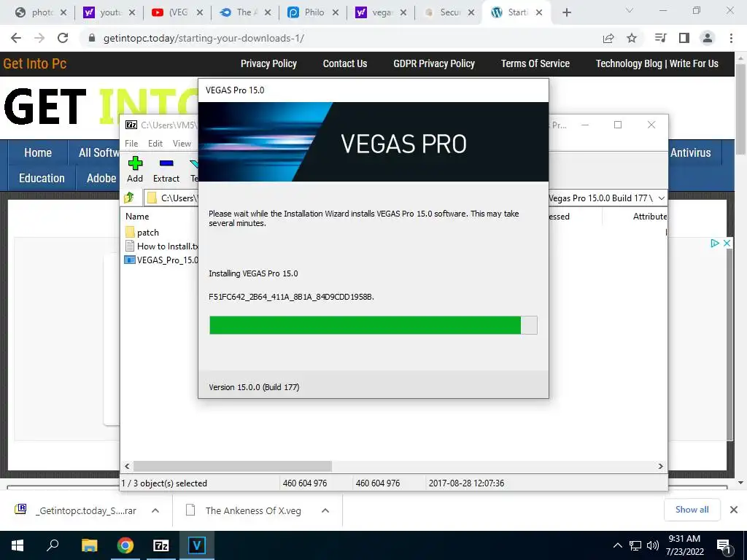Viewport: 747px width, 560px height.
Task: Expand options for Getintopc.today rar download
Action: (x=155, y=510)
